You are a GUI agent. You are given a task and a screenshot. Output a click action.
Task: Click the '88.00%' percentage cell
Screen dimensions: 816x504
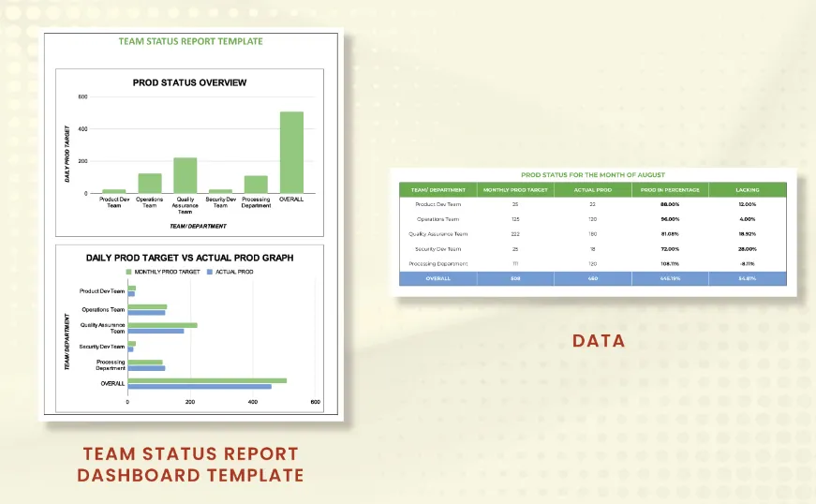tap(670, 204)
